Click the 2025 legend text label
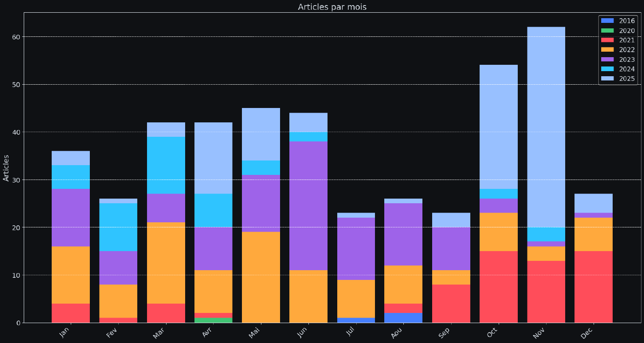This screenshot has height=343, width=644. click(x=627, y=79)
